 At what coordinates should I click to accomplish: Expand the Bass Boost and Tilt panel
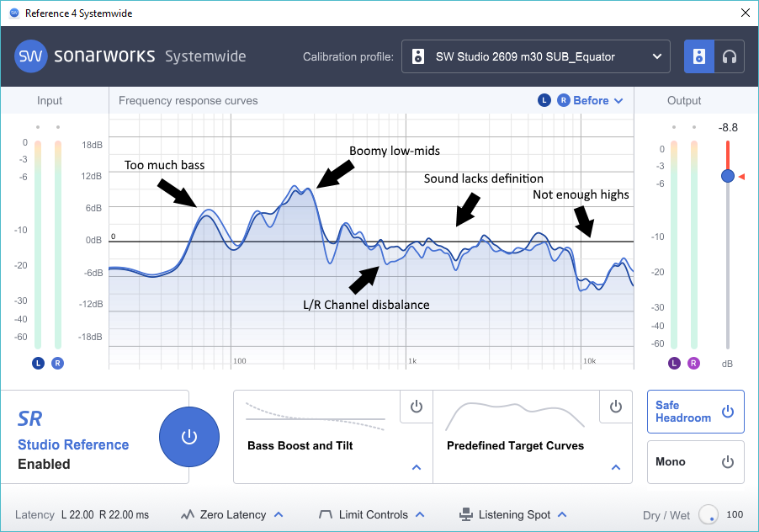tap(417, 467)
